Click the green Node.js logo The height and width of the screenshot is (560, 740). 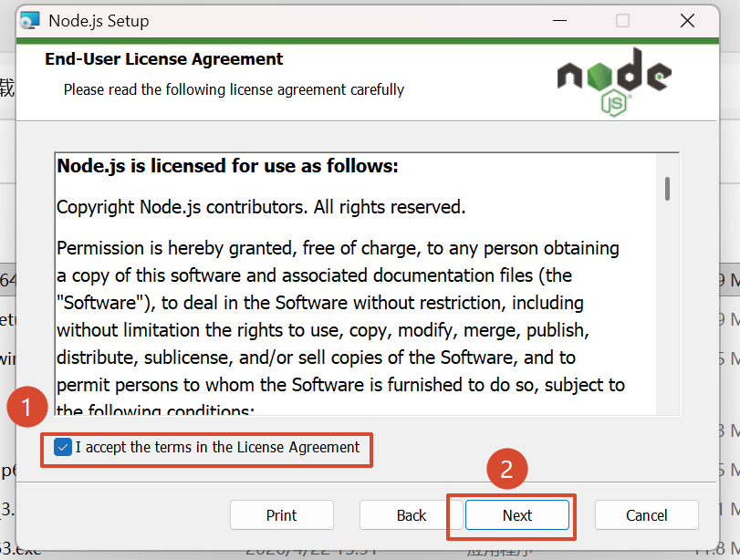click(614, 81)
